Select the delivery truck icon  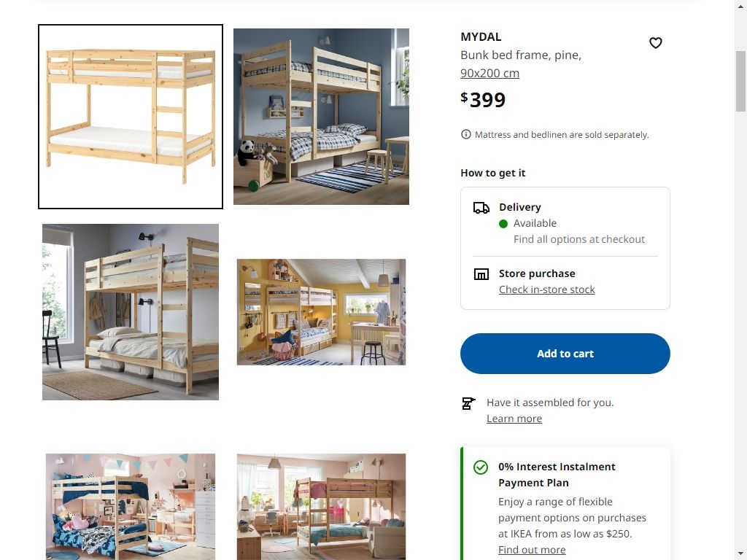481,207
